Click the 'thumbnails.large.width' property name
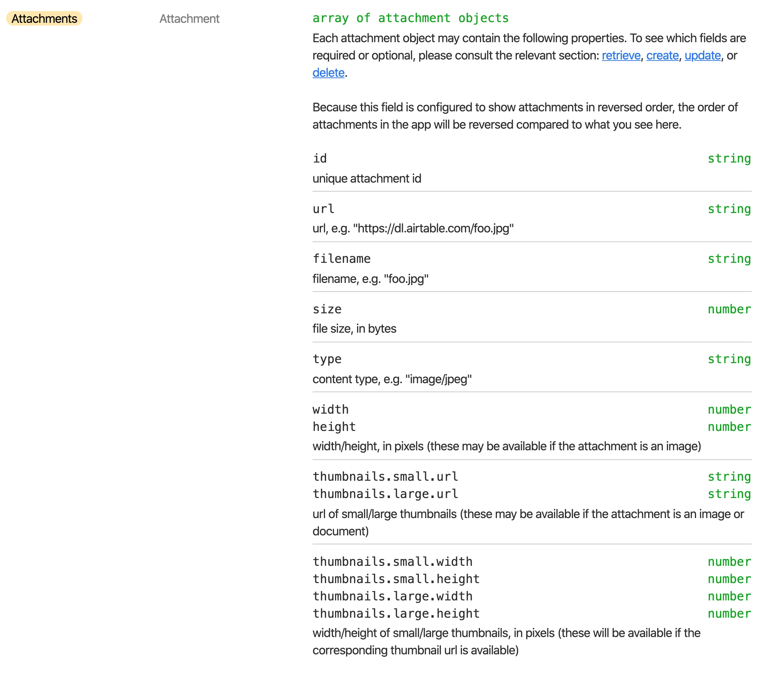The width and height of the screenshot is (769, 700). point(392,596)
